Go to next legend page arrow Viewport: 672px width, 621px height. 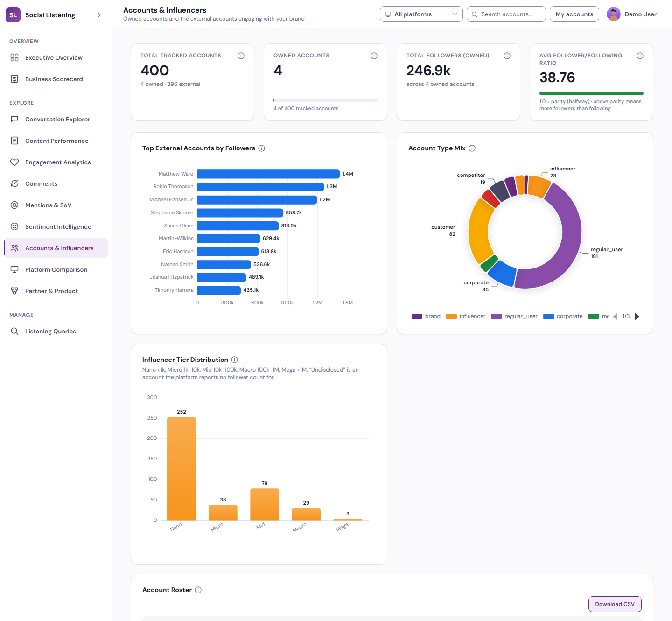pyautogui.click(x=637, y=316)
